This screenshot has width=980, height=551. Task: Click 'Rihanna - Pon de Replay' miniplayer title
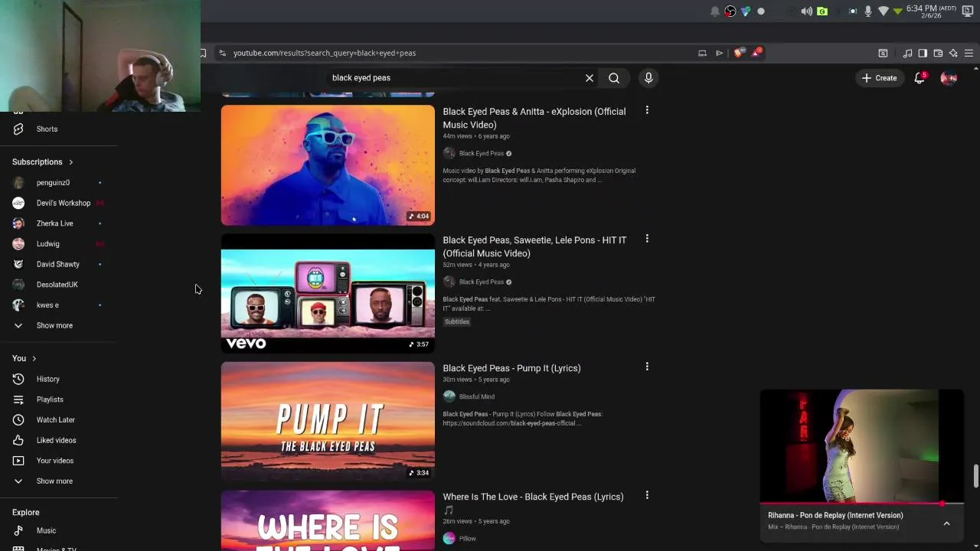(x=835, y=515)
